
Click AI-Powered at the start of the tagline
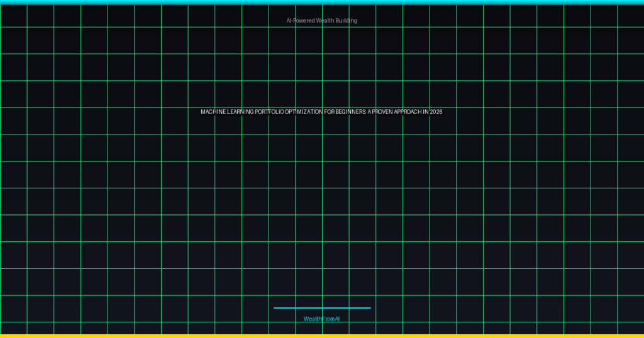[301, 21]
